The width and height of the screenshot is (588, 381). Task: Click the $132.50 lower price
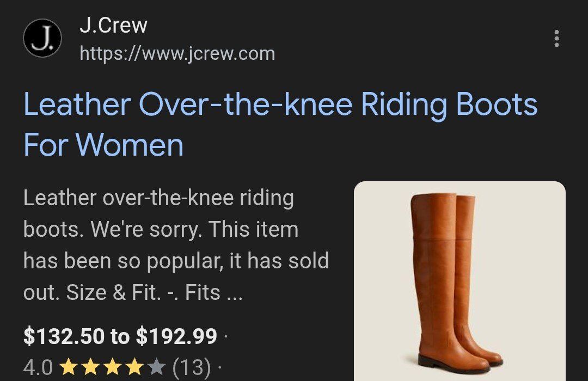tap(64, 336)
